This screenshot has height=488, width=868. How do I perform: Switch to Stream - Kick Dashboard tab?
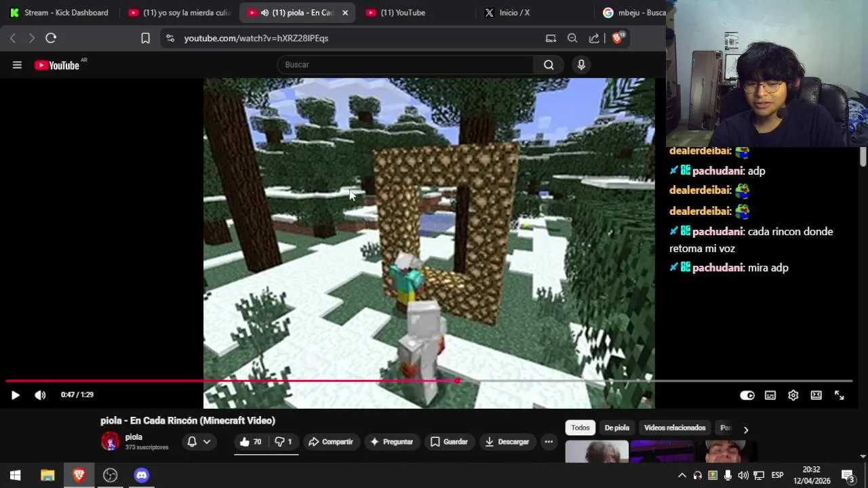60,12
